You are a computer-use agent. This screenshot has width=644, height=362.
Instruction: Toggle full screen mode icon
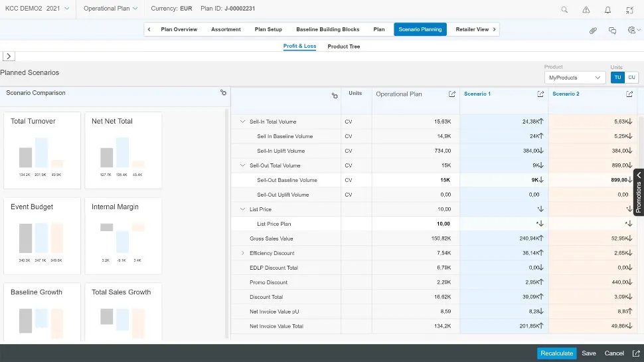629,10
